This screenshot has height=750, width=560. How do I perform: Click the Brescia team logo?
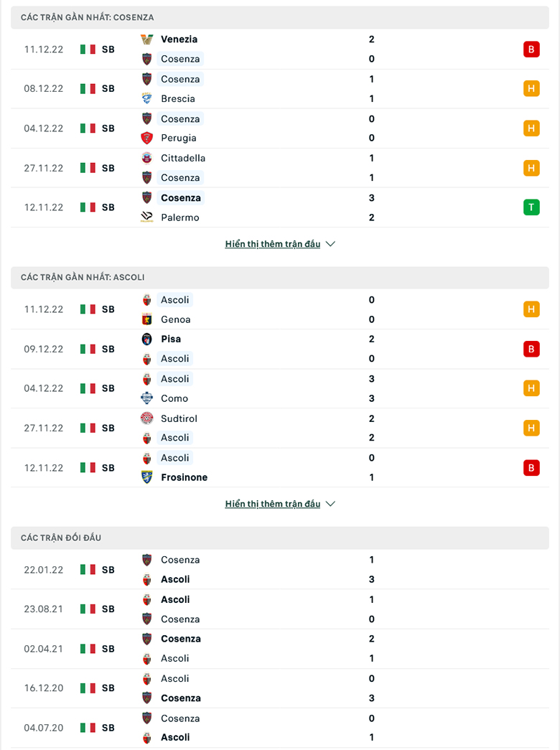[147, 98]
